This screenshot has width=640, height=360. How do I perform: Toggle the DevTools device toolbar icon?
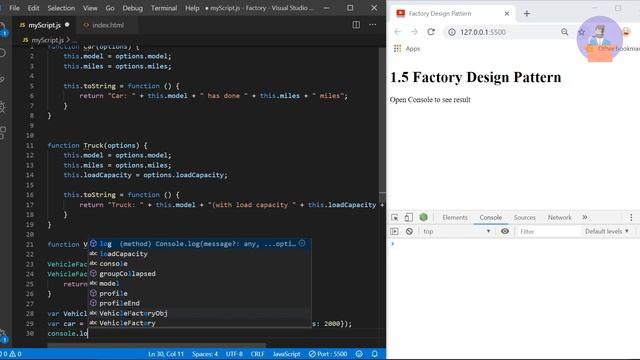409,217
